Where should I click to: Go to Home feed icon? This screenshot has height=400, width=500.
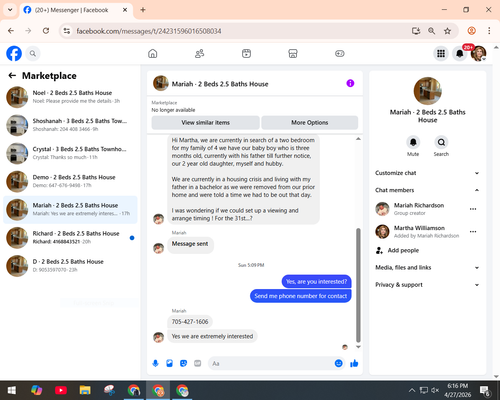pos(153,53)
